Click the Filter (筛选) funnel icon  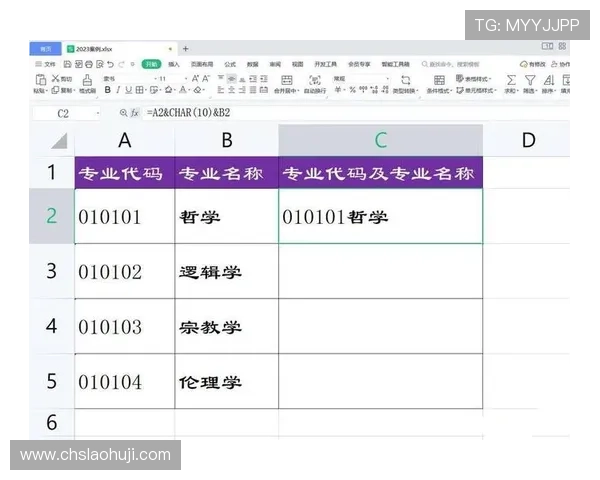pyautogui.click(x=530, y=80)
